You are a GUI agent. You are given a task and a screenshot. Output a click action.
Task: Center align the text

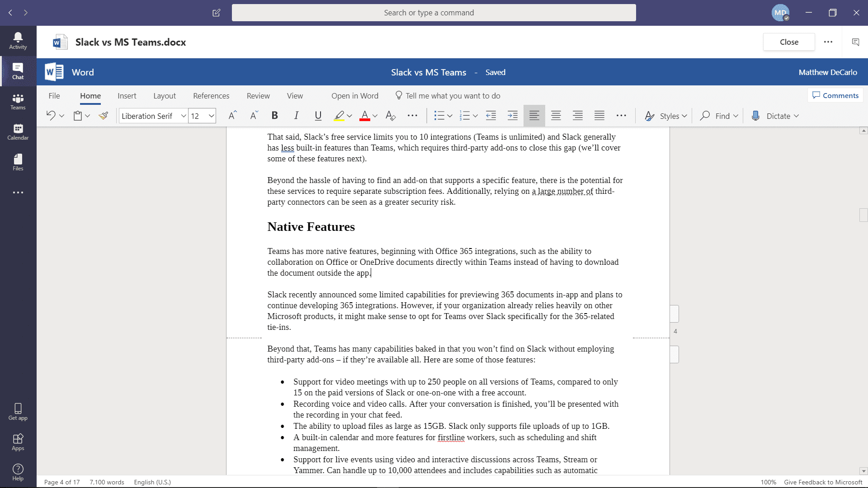[556, 116]
